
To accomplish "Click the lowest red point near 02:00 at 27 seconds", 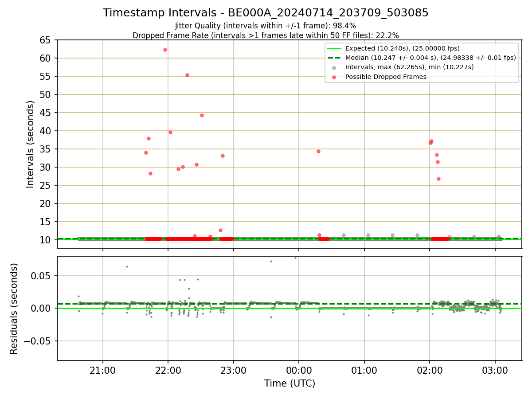I will pyautogui.click(x=438, y=179).
